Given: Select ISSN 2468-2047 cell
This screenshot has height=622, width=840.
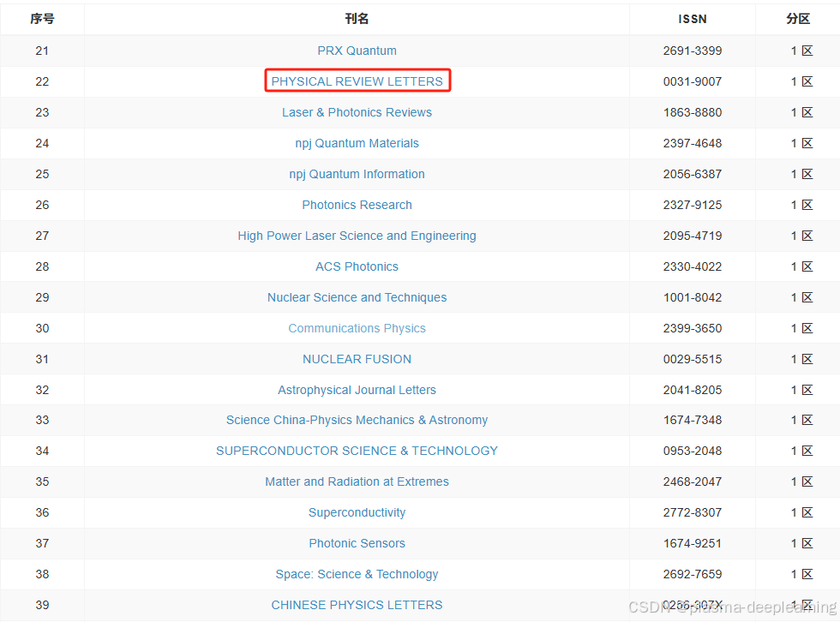Looking at the screenshot, I should (x=693, y=481).
